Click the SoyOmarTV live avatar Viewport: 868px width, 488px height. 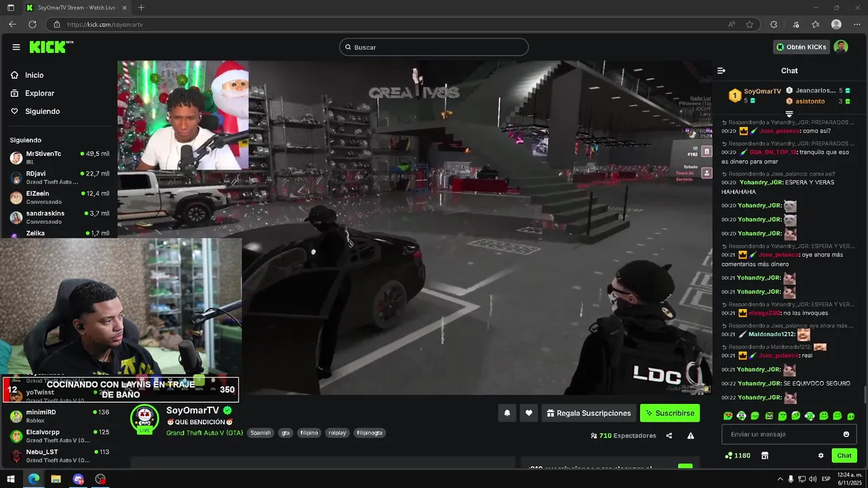144,418
